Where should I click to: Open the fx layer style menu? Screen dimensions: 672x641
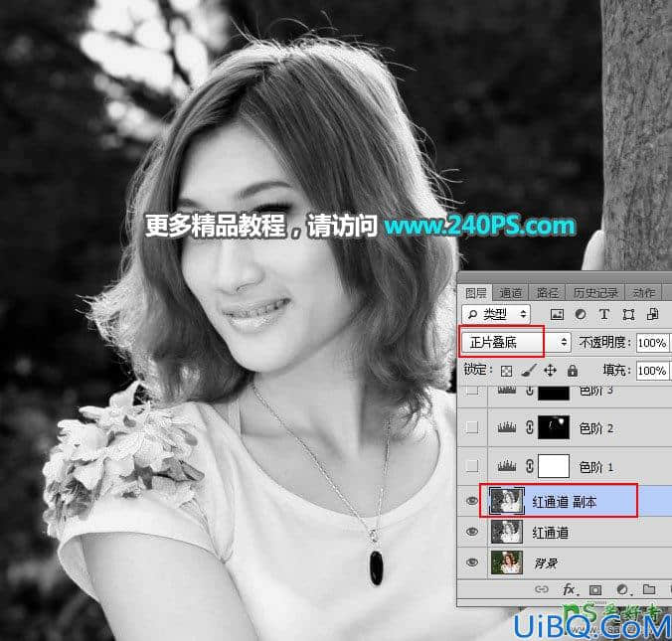click(570, 590)
